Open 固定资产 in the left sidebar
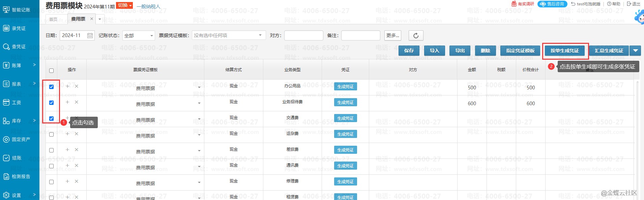The width and height of the screenshot is (644, 200). pos(21,139)
